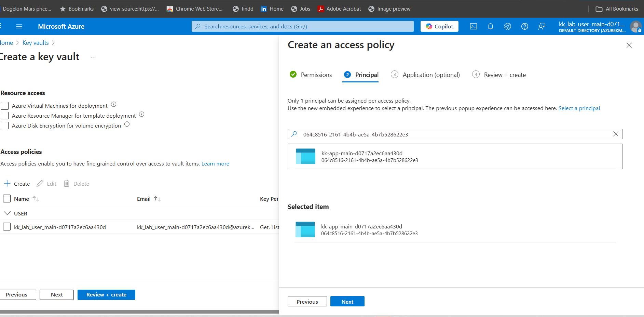644x317 pixels.
Task: Collapse the USER group
Action: (7, 213)
